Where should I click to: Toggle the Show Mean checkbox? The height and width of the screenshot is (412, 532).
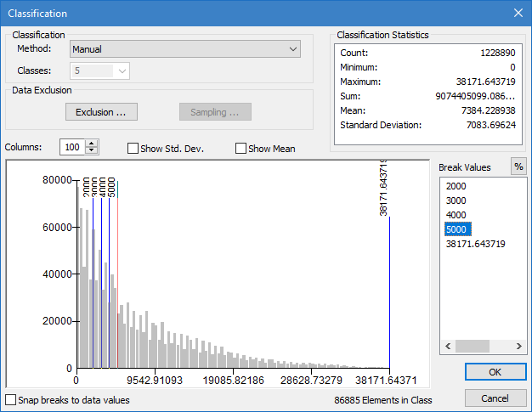(x=241, y=149)
